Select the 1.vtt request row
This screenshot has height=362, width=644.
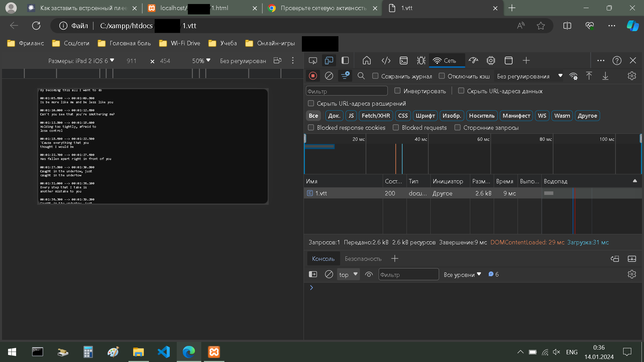tap(473, 193)
